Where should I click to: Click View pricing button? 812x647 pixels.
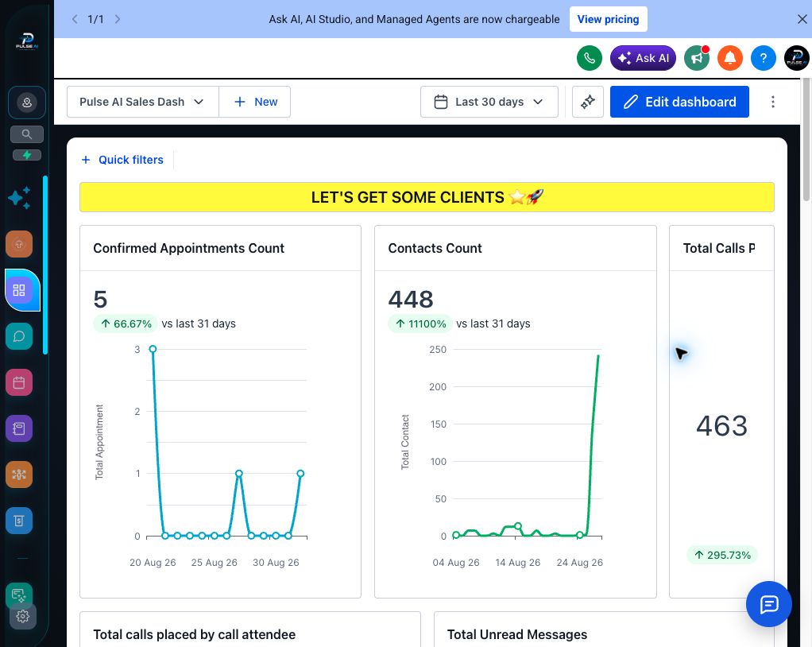pos(608,19)
